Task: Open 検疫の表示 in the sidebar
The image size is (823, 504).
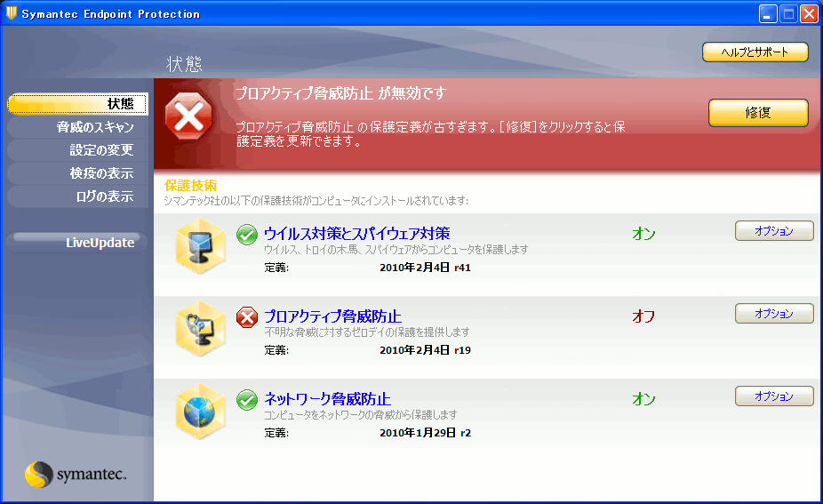Action: [77, 173]
